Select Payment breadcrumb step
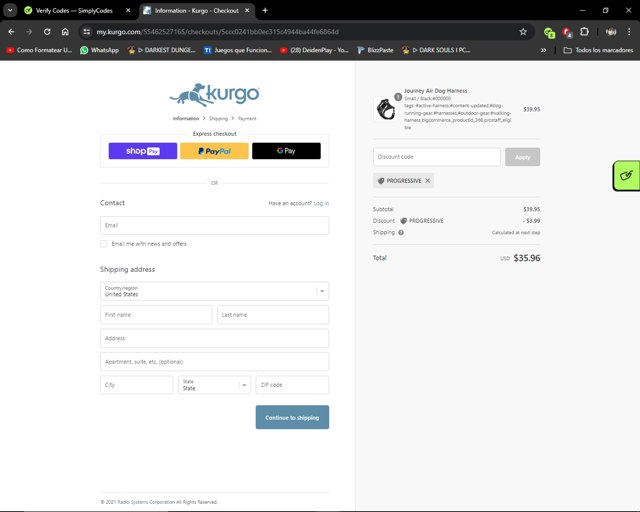This screenshot has width=640, height=512. pyautogui.click(x=247, y=118)
